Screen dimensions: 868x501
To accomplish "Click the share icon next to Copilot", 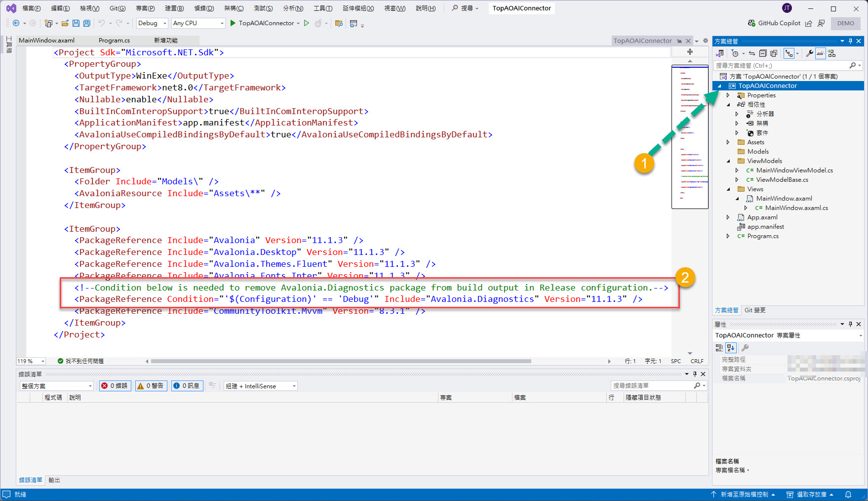I will pyautogui.click(x=808, y=23).
